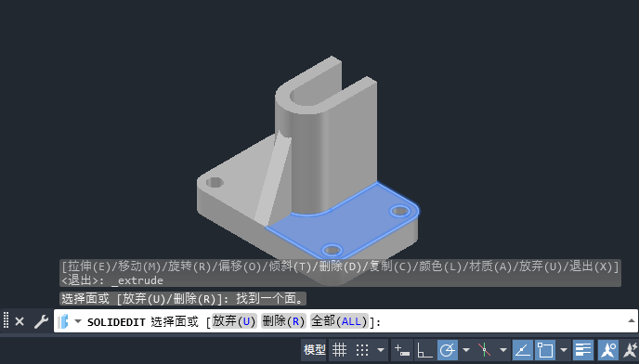
Task: Choose 全部(ALL) option in command line
Action: tap(340, 321)
